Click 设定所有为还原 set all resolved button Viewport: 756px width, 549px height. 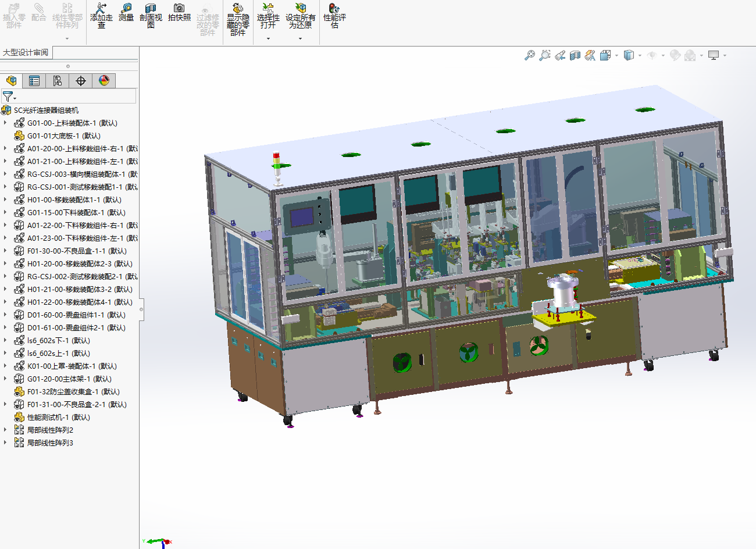pyautogui.click(x=301, y=16)
